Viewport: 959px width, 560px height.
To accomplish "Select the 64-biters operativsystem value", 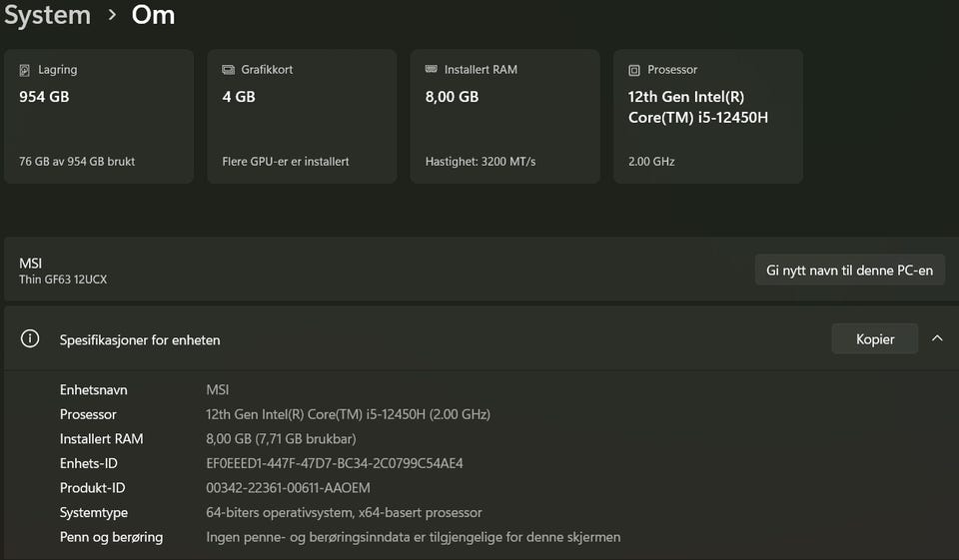I will coord(345,512).
